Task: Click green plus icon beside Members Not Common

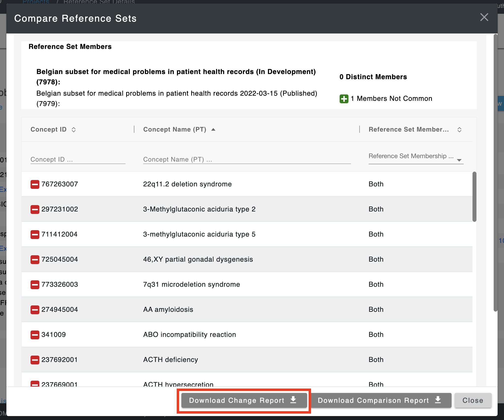Action: point(344,99)
